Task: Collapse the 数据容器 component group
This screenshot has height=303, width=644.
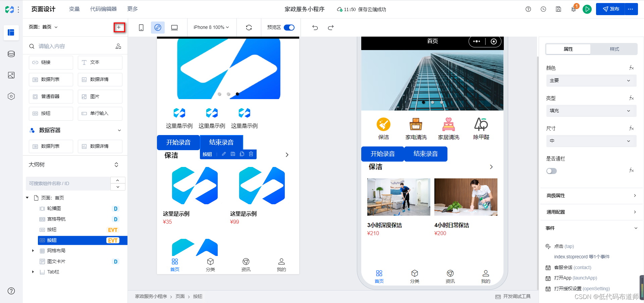Action: tap(119, 130)
